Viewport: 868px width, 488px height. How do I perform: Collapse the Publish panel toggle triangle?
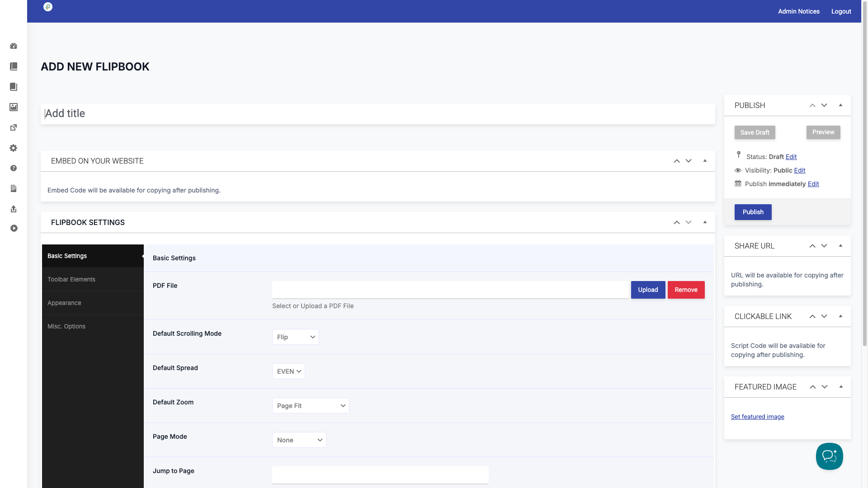840,105
